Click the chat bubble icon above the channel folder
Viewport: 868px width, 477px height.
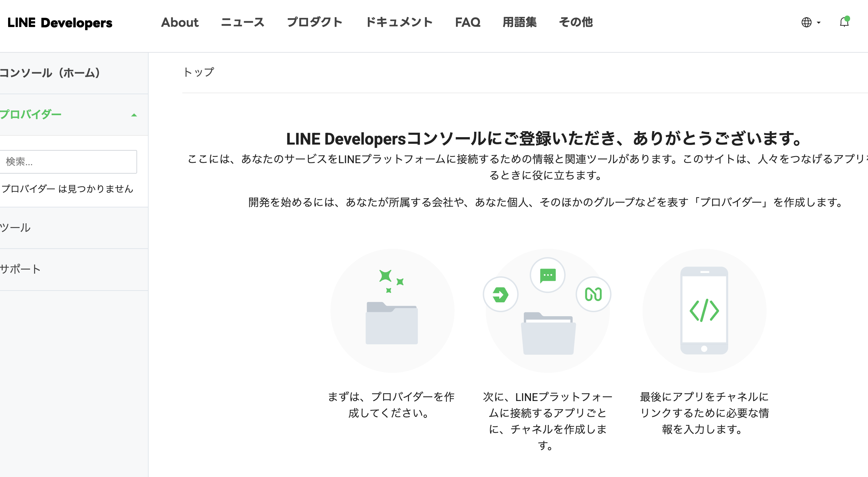547,275
